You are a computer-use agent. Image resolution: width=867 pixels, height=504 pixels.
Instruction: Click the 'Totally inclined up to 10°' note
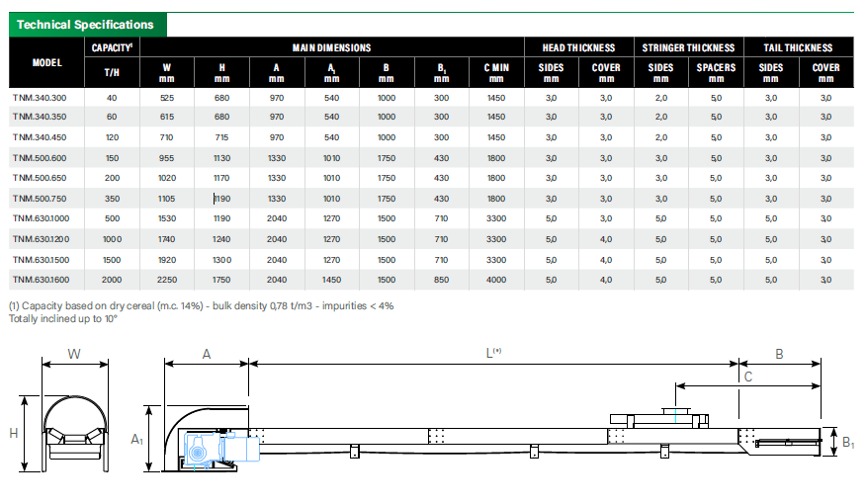click(x=63, y=318)
